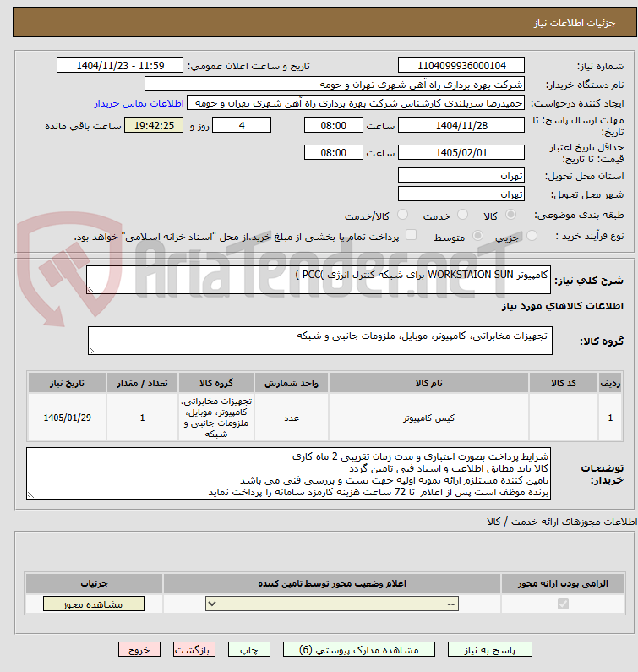Toggle the اسناد خزانه اسلامی payment checkbox
This screenshot has width=638, height=672.
(411, 234)
